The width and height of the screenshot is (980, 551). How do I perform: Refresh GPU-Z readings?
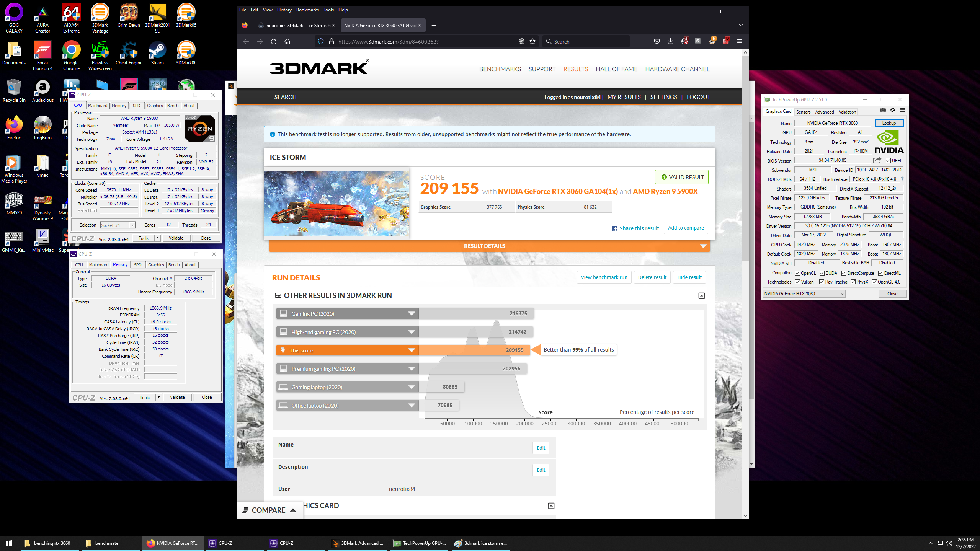point(893,110)
